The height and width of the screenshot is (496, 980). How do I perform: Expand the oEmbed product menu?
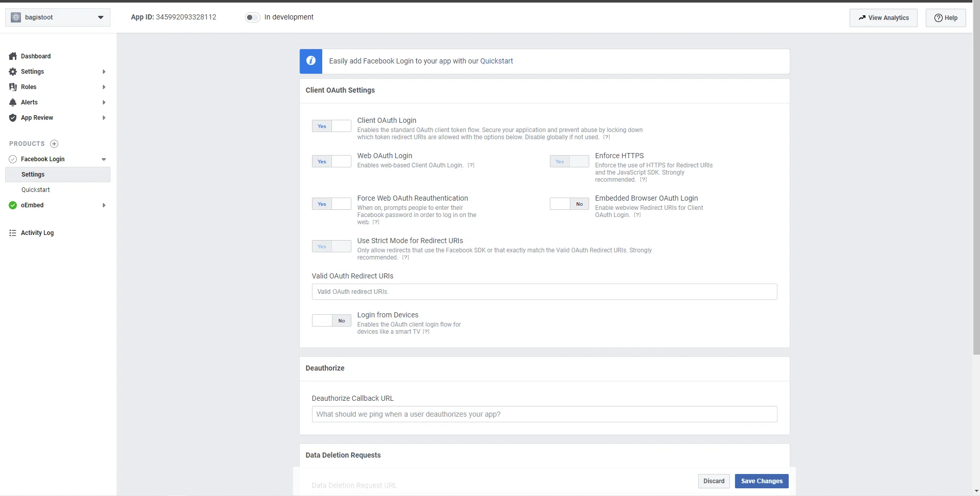pos(104,205)
